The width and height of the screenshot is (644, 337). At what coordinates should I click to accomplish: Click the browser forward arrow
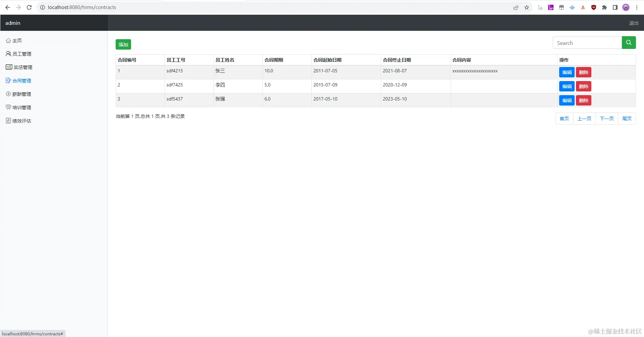point(18,7)
